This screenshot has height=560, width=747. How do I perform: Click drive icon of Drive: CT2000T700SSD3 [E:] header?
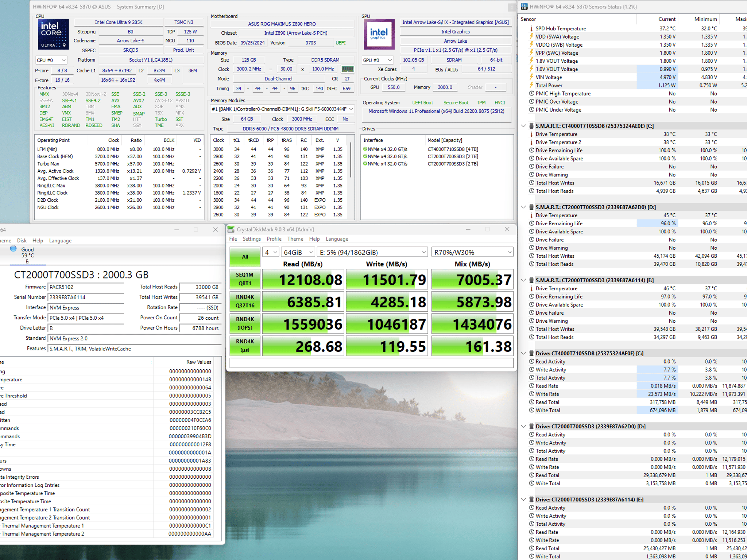tap(532, 499)
